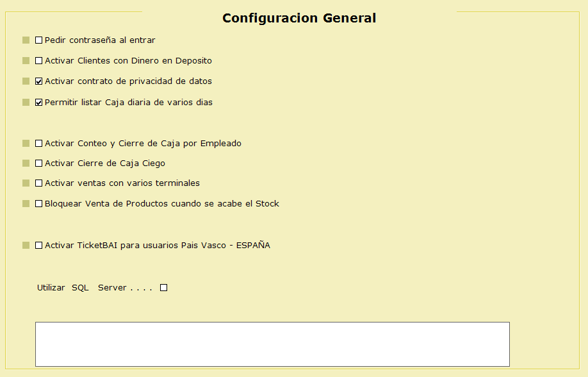Enable Activar ventas con varios terminales
Viewport: 588px width, 377px height.
[39, 183]
